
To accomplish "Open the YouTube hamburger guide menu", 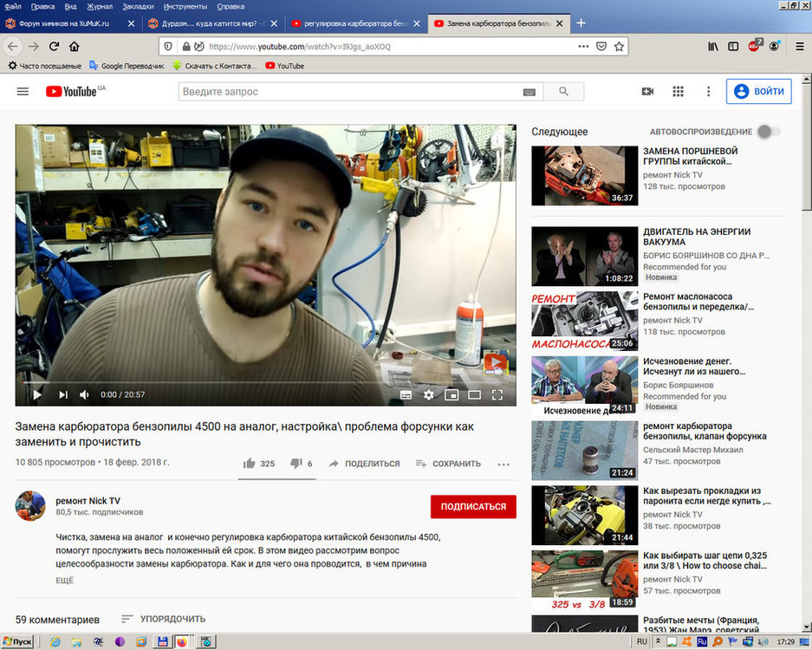I will [23, 91].
